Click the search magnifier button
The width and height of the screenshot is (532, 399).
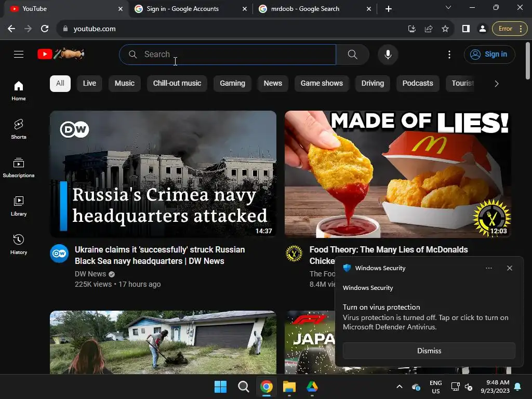[x=353, y=54]
